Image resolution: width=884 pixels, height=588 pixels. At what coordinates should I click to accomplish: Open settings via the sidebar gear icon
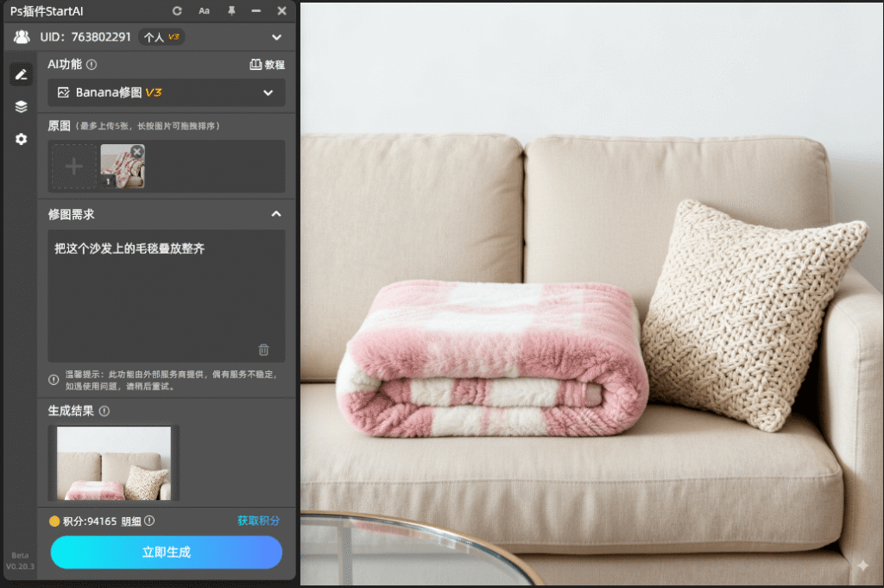(22, 139)
